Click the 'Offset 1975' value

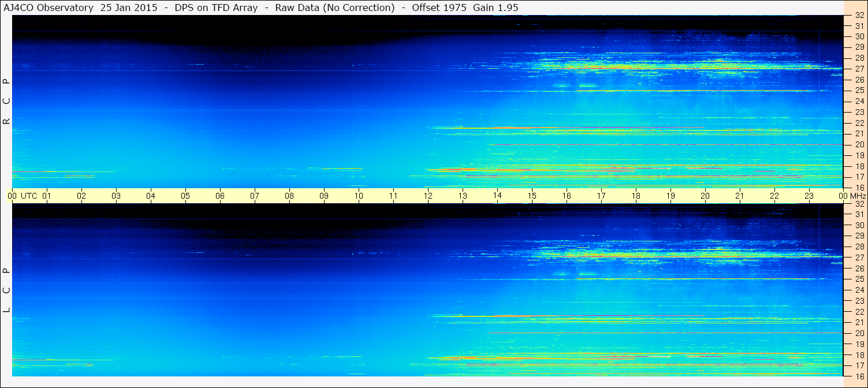click(439, 8)
